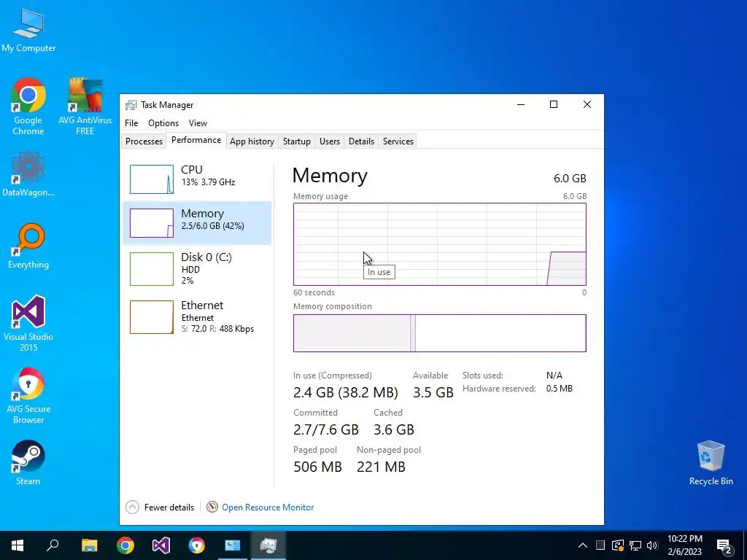Image resolution: width=747 pixels, height=560 pixels.
Task: Open taskbar search magnifier
Action: click(53, 545)
